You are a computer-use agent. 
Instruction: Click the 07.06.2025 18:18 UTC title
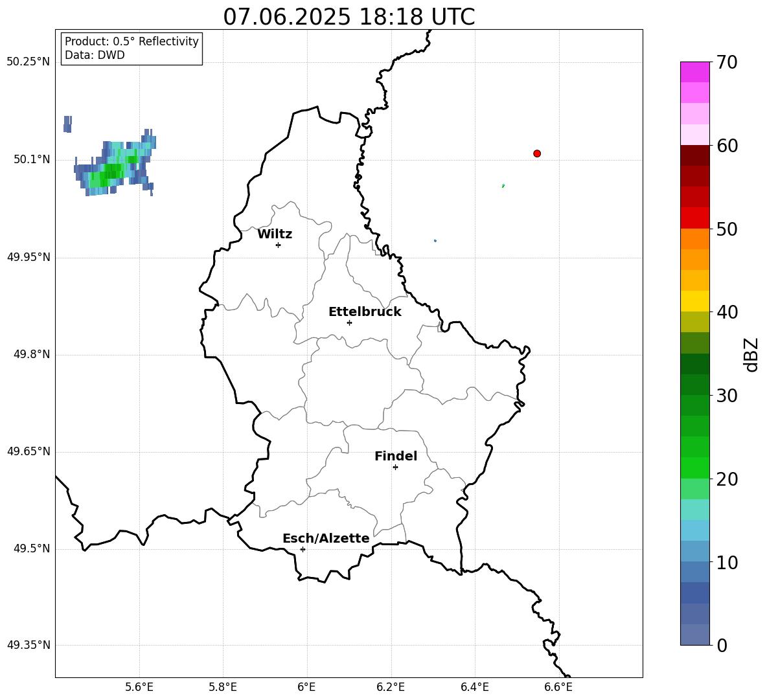coord(349,17)
